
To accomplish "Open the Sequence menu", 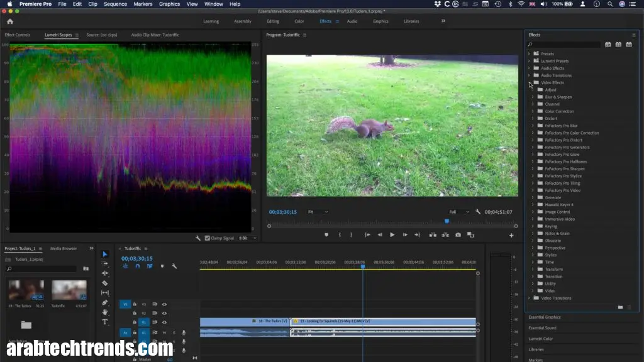I will tap(115, 4).
